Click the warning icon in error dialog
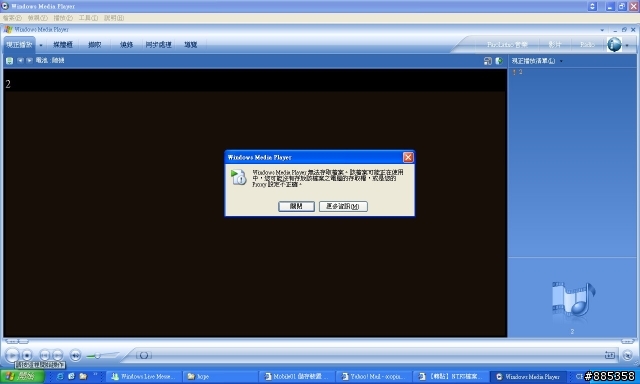640x384 pixels. tap(239, 178)
